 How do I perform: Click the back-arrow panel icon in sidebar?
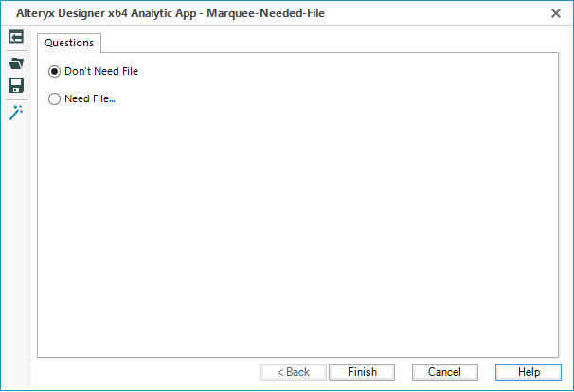tap(16, 37)
